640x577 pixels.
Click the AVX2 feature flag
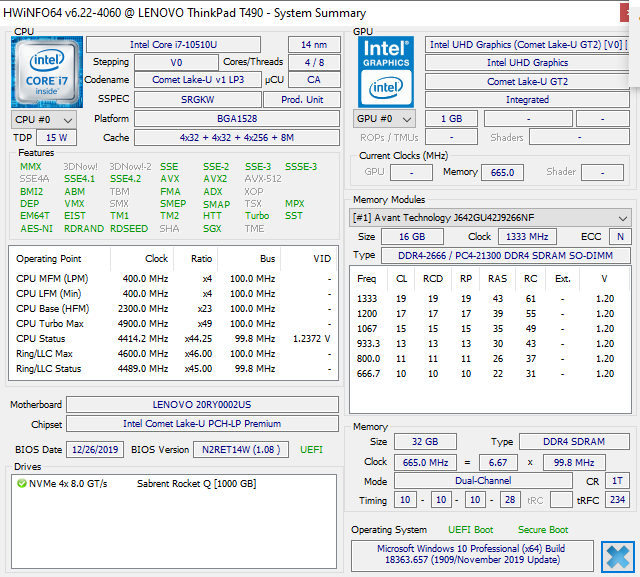(x=215, y=179)
